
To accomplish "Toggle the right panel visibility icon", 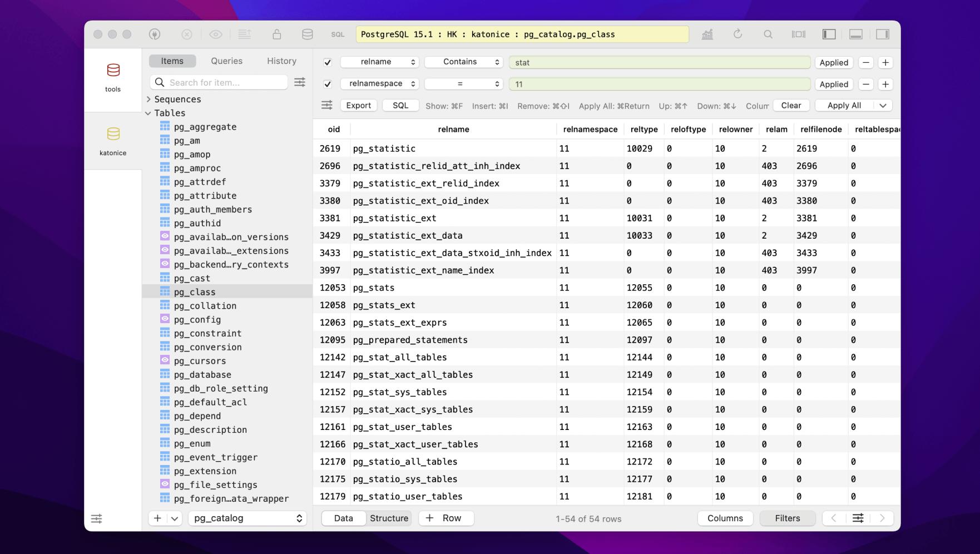I will [x=883, y=34].
